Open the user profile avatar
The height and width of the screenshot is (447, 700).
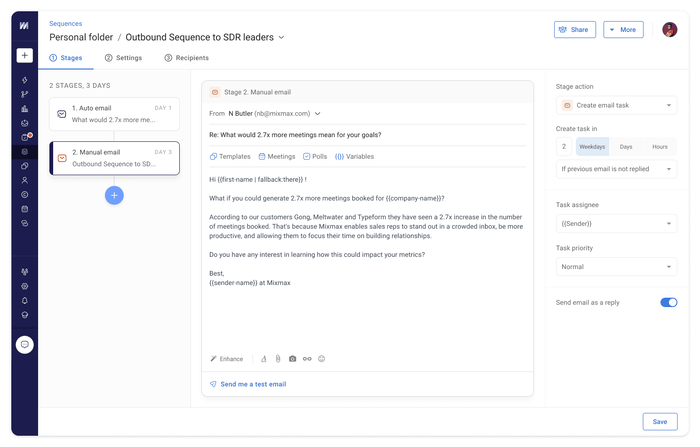(670, 29)
